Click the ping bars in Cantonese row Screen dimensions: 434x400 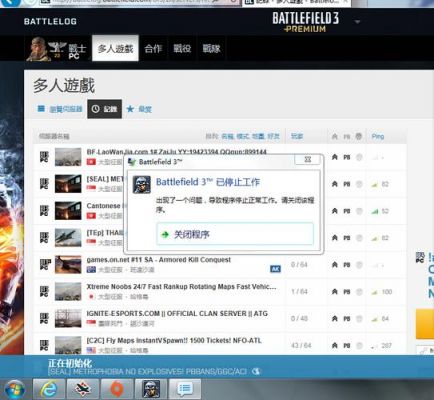pos(375,211)
